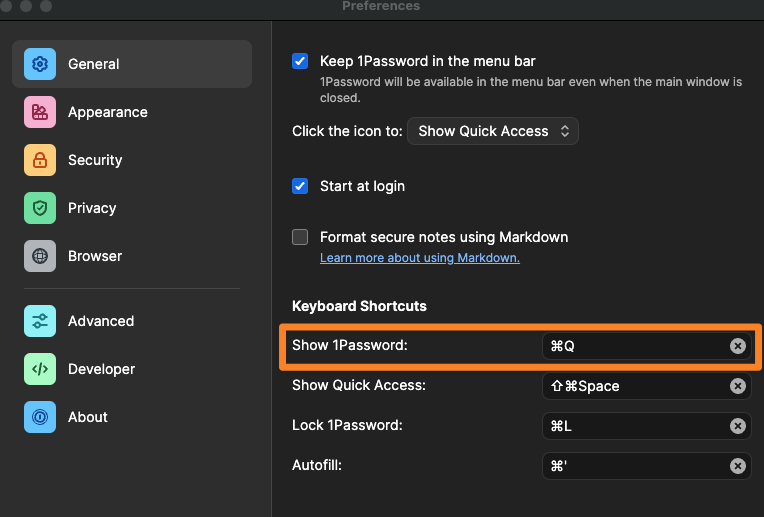Click the Advanced sliders icon
Image resolution: width=764 pixels, height=517 pixels.
pos(40,321)
